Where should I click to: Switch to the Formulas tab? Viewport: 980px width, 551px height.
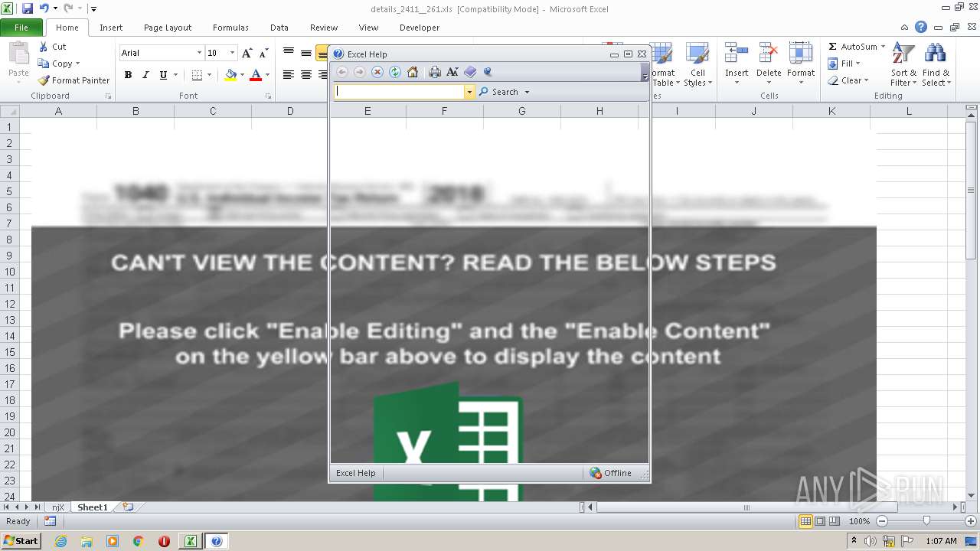click(x=230, y=28)
